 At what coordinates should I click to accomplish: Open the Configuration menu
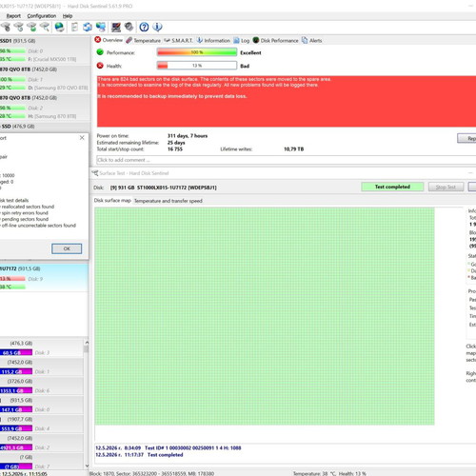[42, 16]
